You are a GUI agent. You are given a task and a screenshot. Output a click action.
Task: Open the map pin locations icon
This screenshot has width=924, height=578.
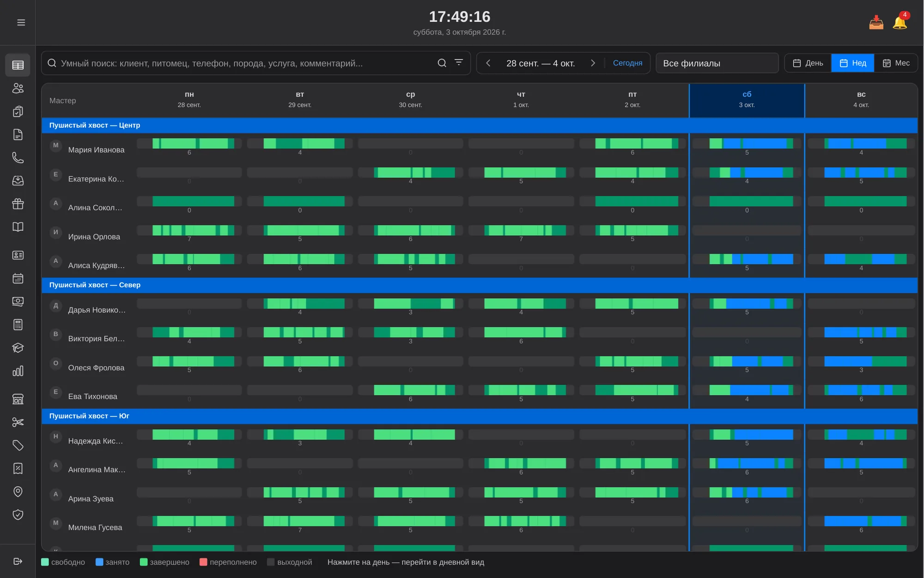click(18, 492)
